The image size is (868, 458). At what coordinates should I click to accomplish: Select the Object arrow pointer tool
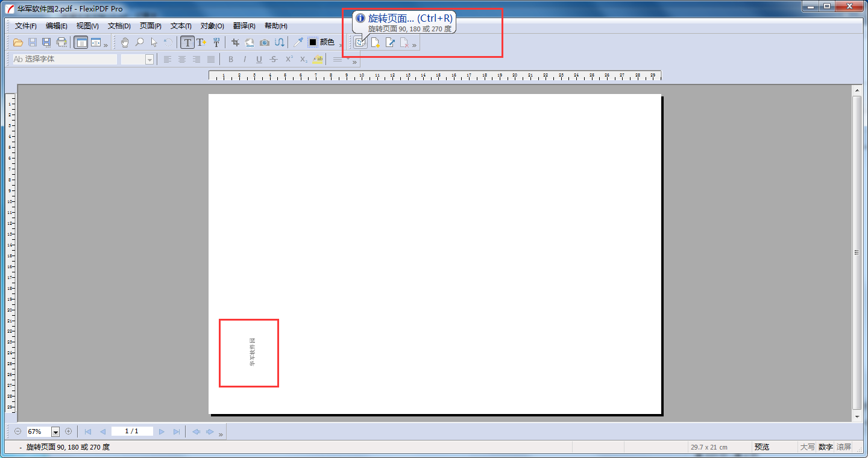tap(154, 42)
